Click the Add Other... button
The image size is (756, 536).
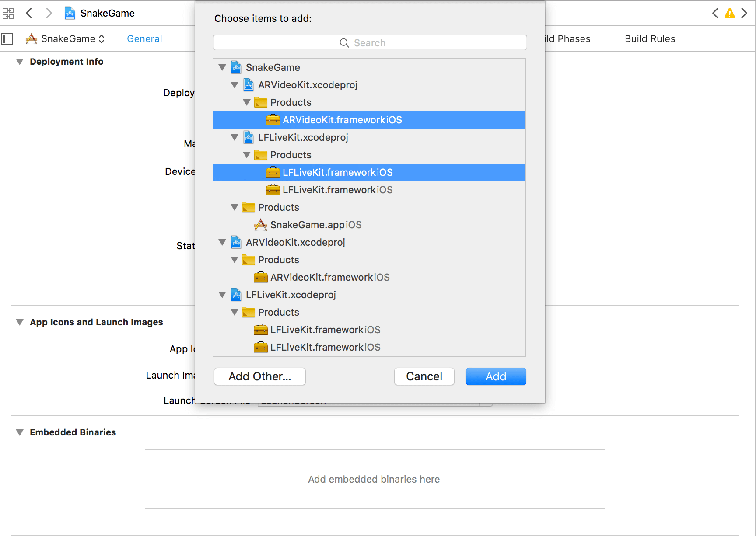[259, 376]
